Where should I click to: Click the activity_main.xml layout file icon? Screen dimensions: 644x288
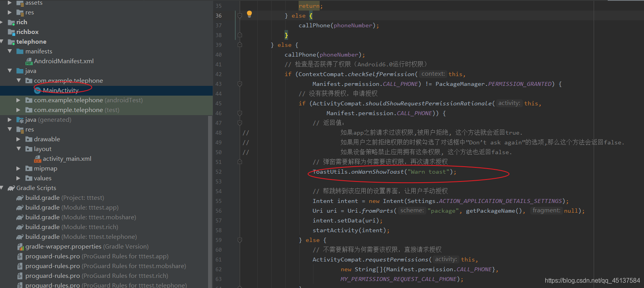pos(38,159)
